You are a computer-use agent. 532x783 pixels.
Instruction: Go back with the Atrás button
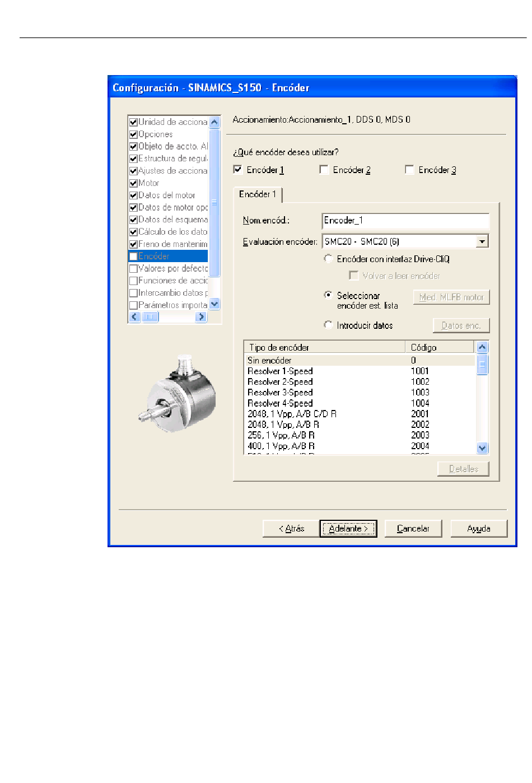[x=291, y=528]
